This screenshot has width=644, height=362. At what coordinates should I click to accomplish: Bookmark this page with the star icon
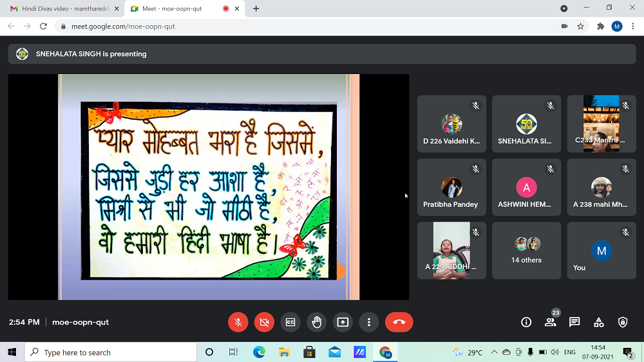[580, 26]
